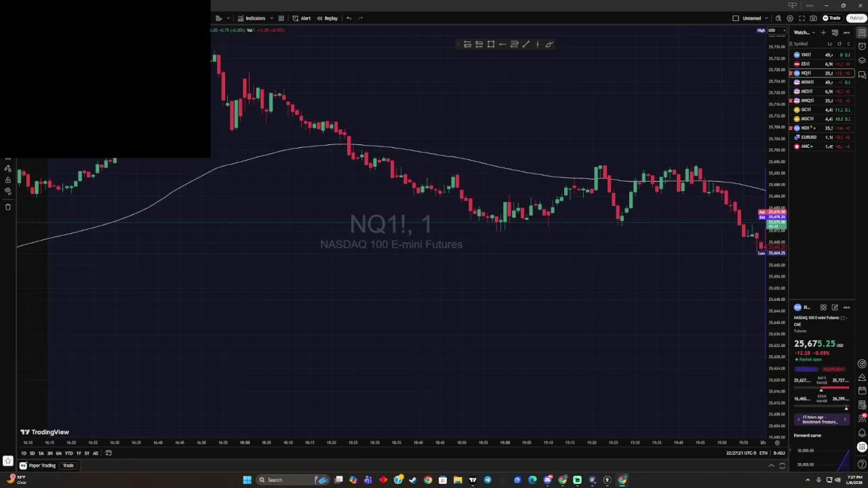Click the lock drawings icon in left toolbar
The width and height of the screenshot is (868, 488).
pos(8,180)
